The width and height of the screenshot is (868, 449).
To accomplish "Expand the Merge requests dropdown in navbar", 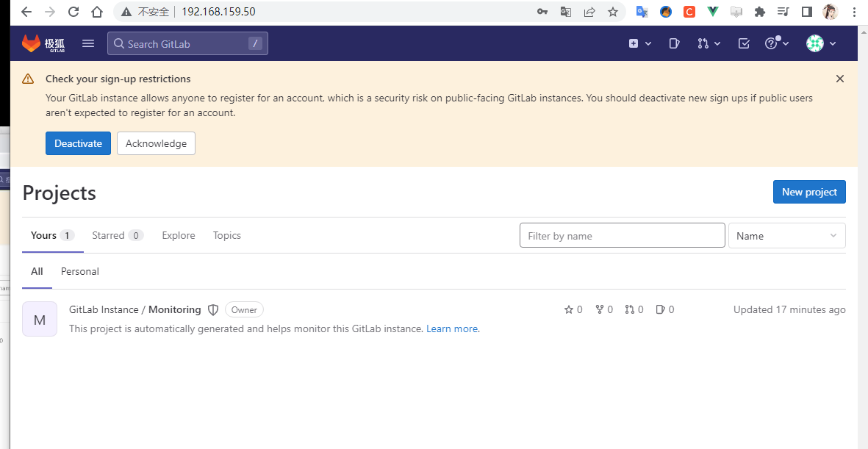I will (709, 44).
